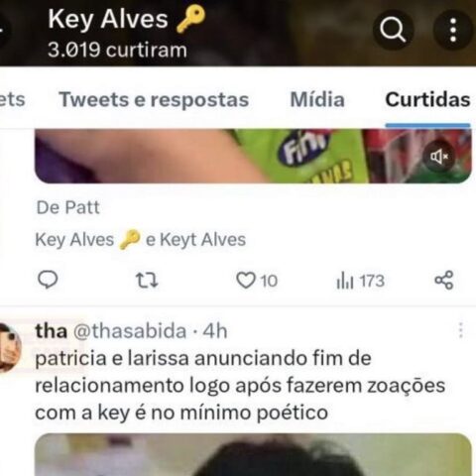Viewport: 476px width, 476px height.
Task: Open the three-dot profile options menu
Action: (x=453, y=30)
